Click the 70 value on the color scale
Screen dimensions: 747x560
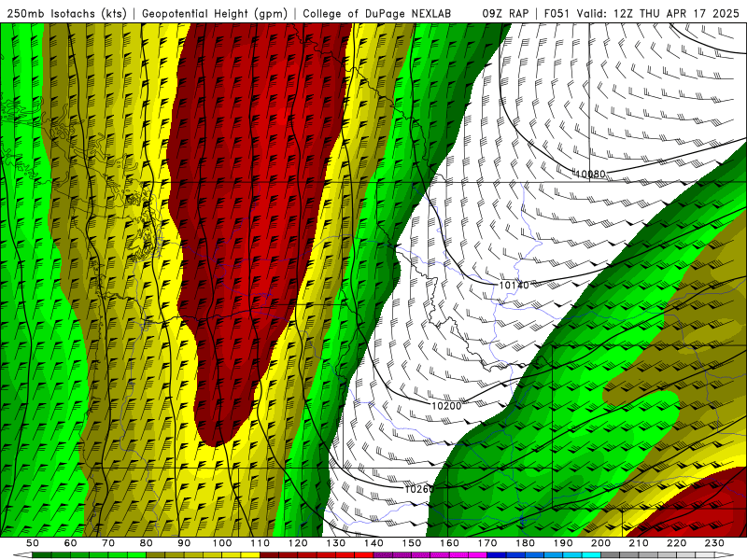click(108, 543)
